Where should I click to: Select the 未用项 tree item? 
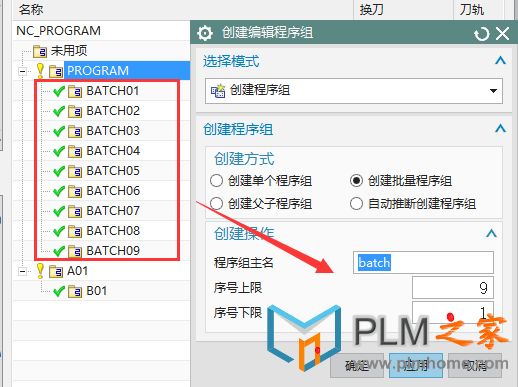point(69,51)
